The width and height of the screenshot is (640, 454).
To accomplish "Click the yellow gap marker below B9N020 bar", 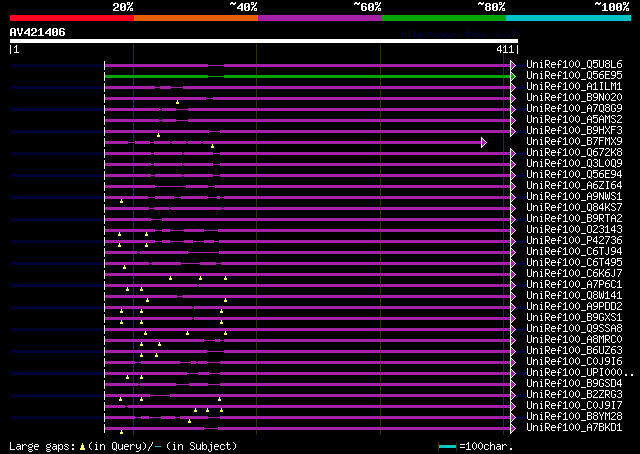I will (x=177, y=102).
